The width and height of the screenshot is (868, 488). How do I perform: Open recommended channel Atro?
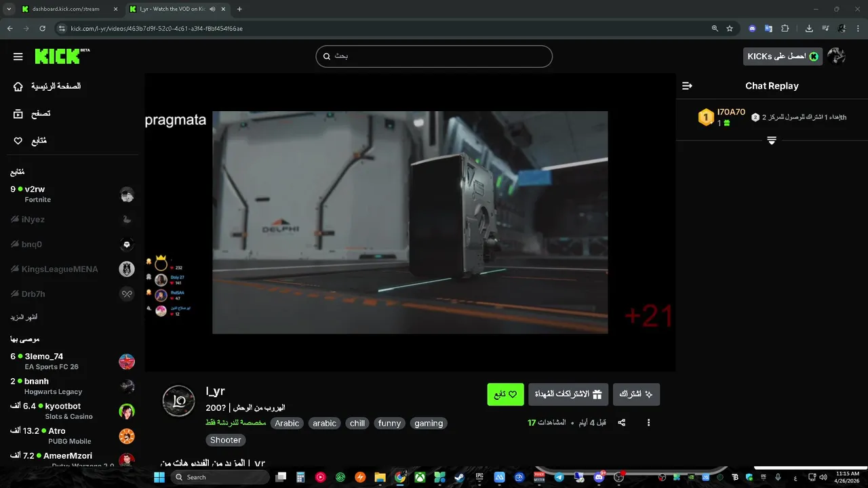coord(72,436)
